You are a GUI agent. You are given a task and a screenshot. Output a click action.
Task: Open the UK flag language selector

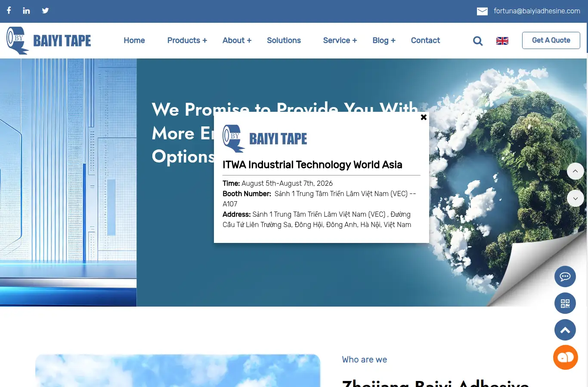pos(502,41)
